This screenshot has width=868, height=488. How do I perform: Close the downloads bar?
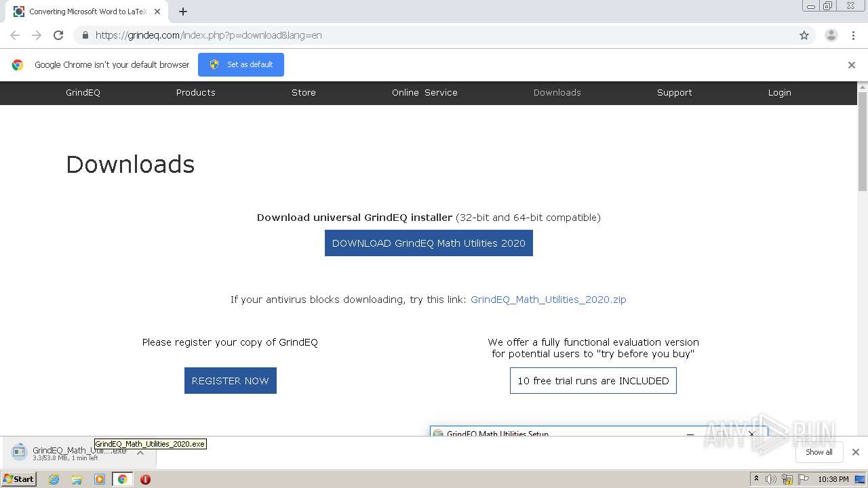point(856,452)
